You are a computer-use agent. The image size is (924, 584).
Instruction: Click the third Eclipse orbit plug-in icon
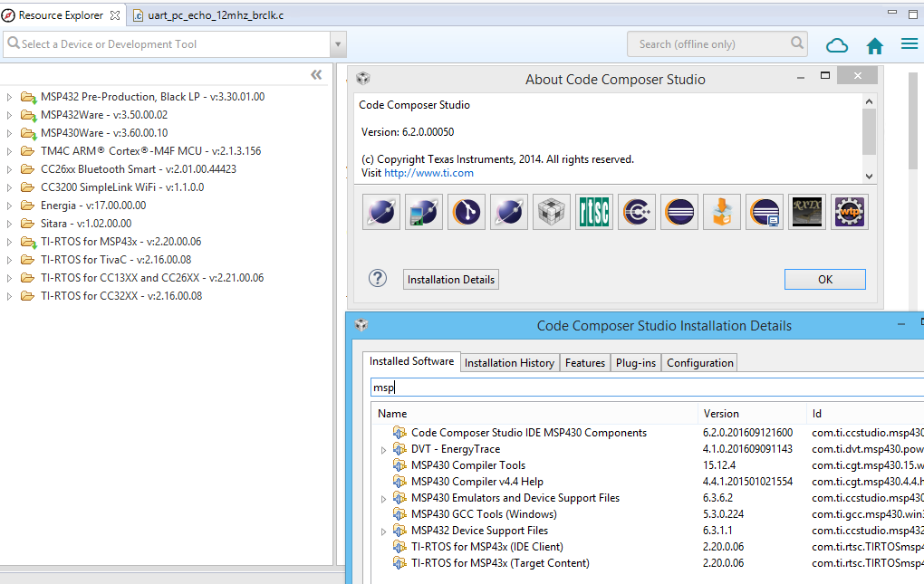tap(509, 212)
